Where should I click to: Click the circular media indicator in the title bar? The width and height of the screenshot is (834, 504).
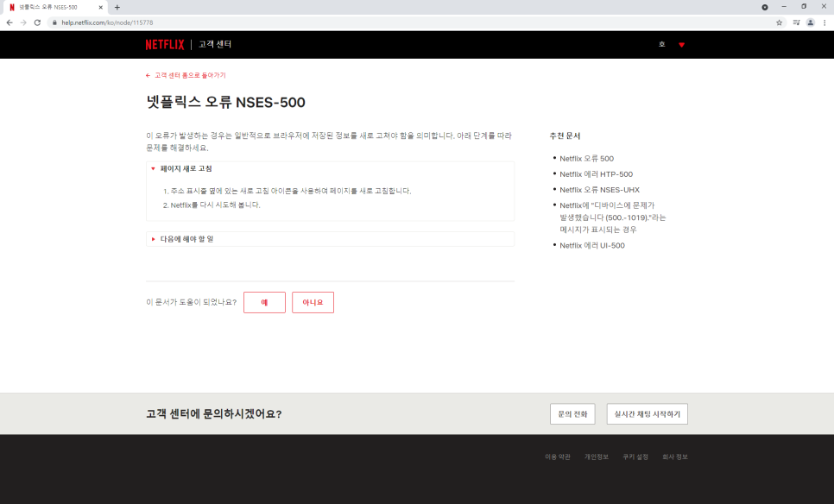coord(765,8)
